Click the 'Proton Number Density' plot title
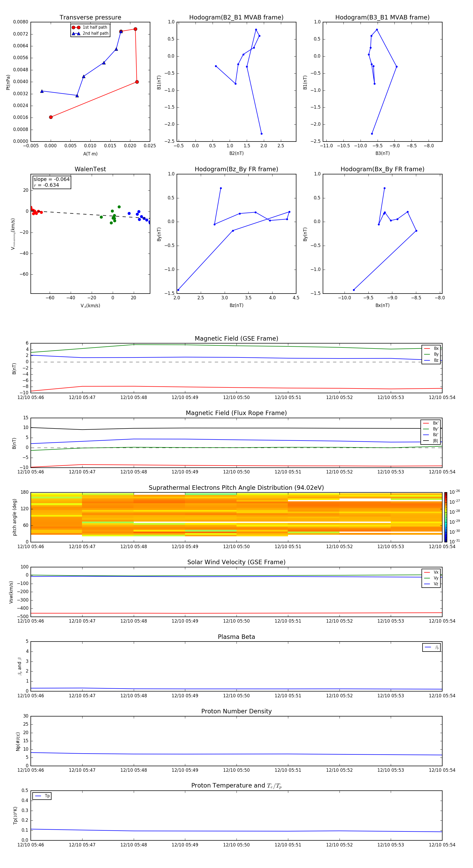Viewport: 473px width, 868px height. (236, 711)
